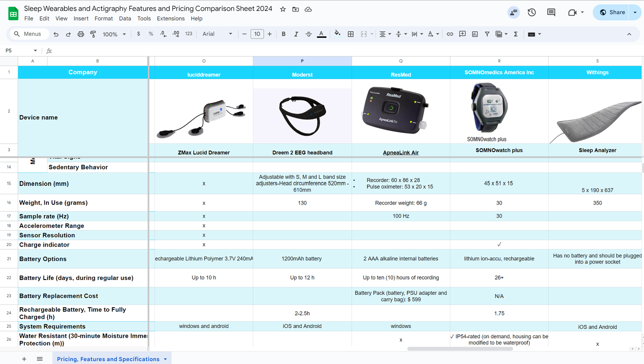Open the Insert menu
The height and width of the screenshot is (364, 644).
(x=81, y=19)
